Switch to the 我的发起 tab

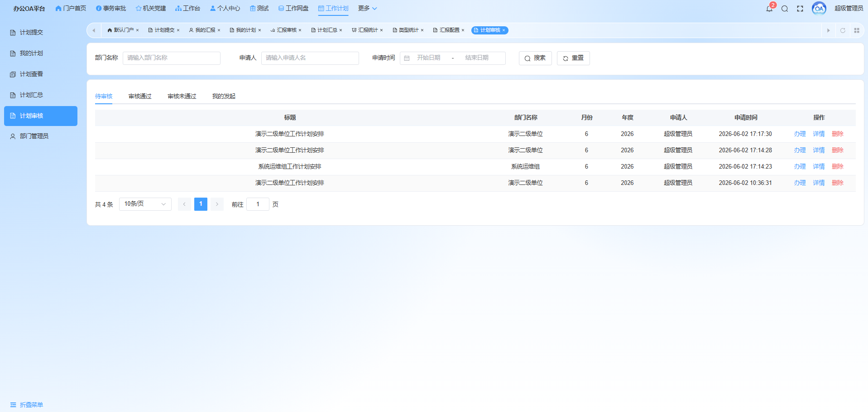pos(224,96)
